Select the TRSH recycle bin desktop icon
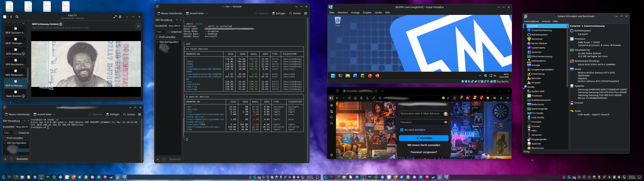 tap(338, 22)
